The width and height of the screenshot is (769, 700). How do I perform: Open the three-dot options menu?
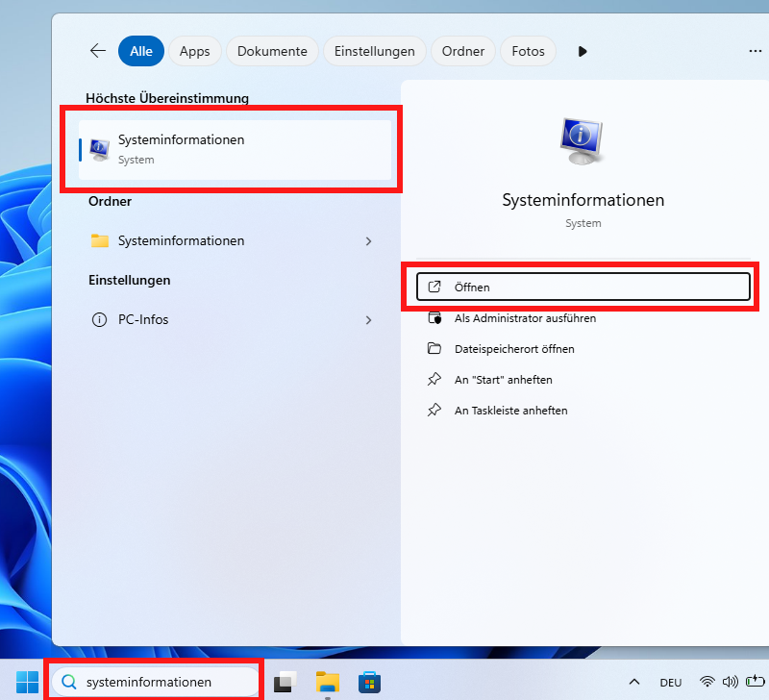[x=756, y=51]
